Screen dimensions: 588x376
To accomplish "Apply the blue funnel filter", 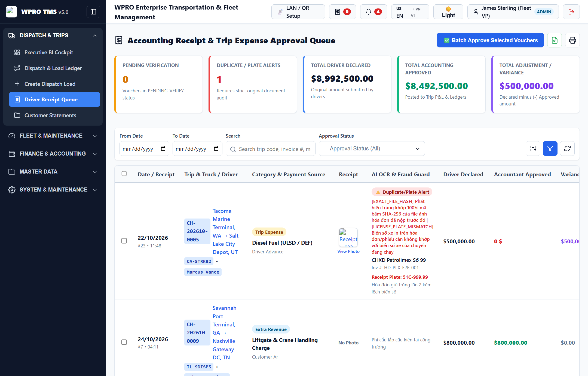I will point(550,148).
